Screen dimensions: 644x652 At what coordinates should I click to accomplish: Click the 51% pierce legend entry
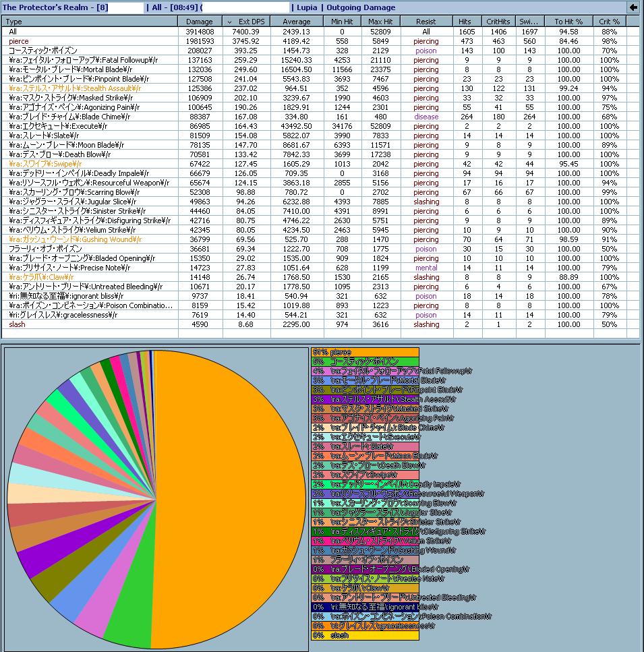point(365,352)
